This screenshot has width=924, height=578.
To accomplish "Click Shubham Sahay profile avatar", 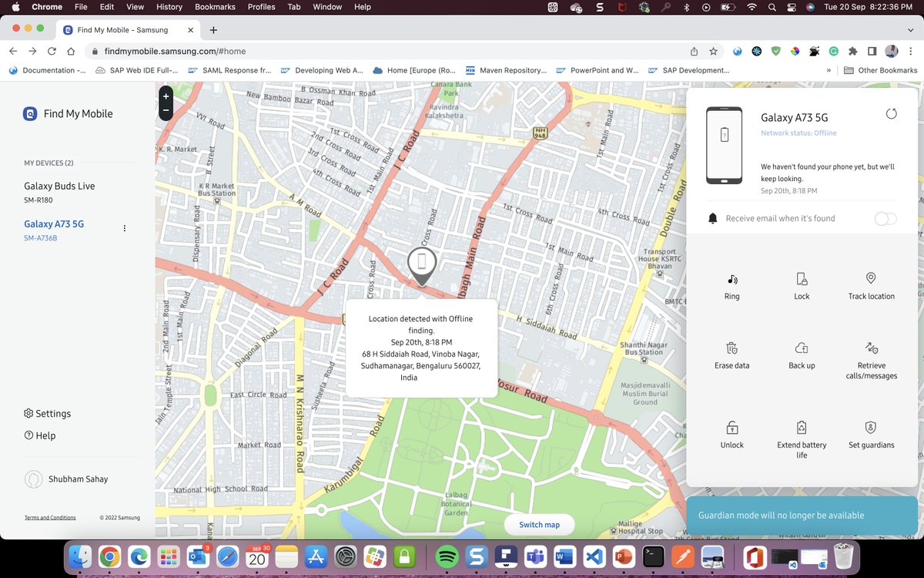I will 34,479.
